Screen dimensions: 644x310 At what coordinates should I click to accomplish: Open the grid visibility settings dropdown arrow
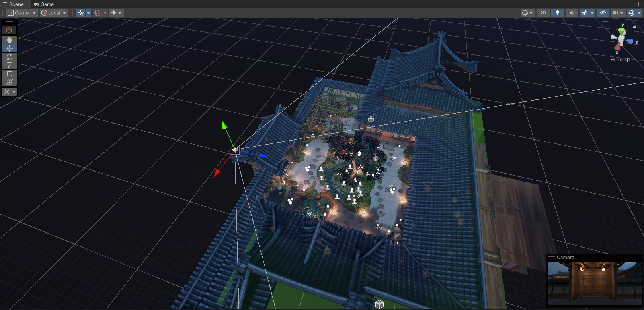click(x=88, y=13)
